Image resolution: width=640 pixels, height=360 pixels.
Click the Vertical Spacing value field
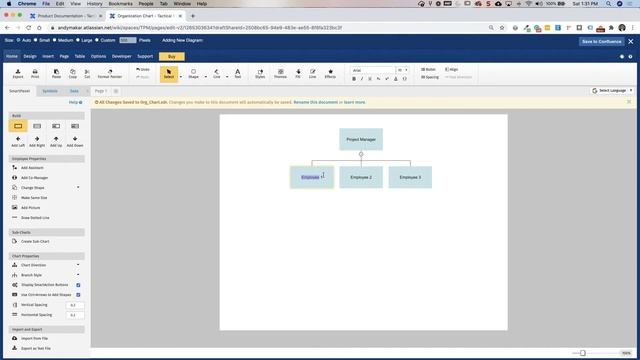[75, 305]
